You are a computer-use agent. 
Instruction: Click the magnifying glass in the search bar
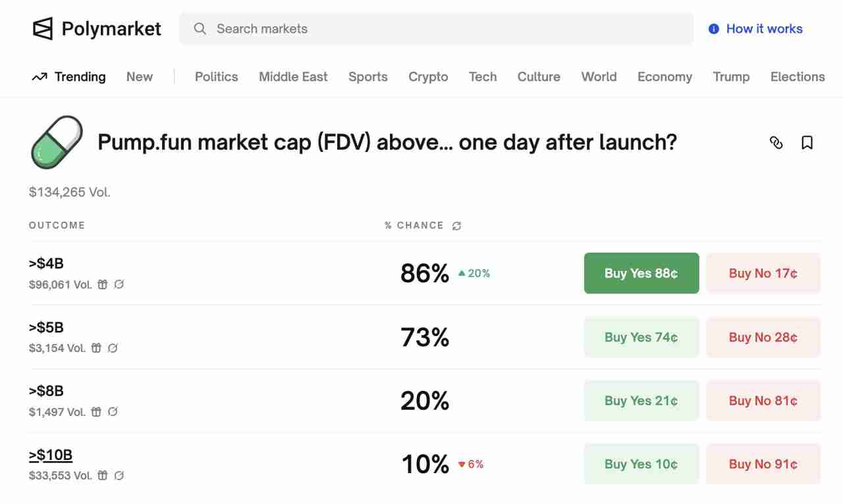coord(200,28)
